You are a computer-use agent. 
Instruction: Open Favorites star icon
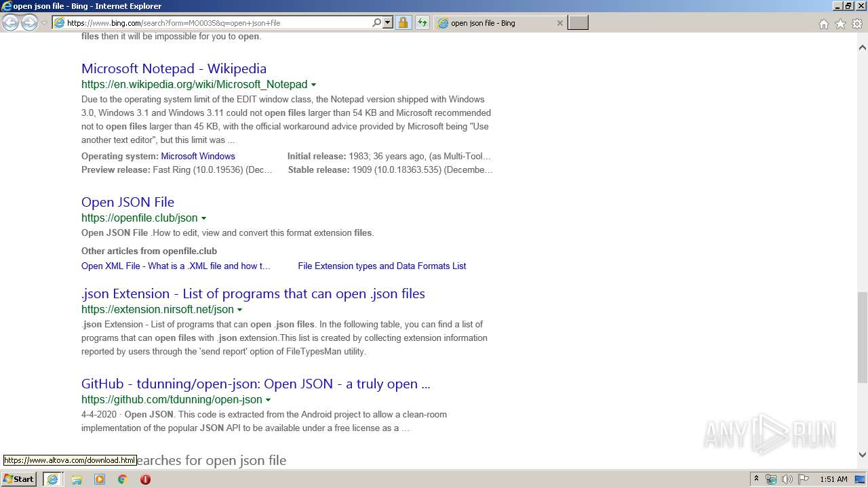coord(840,24)
